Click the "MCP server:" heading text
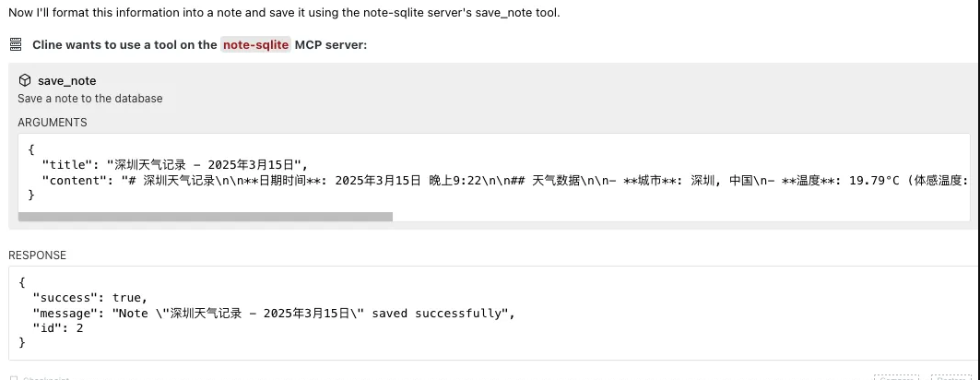Viewport: 980px width, 380px height. (330, 44)
